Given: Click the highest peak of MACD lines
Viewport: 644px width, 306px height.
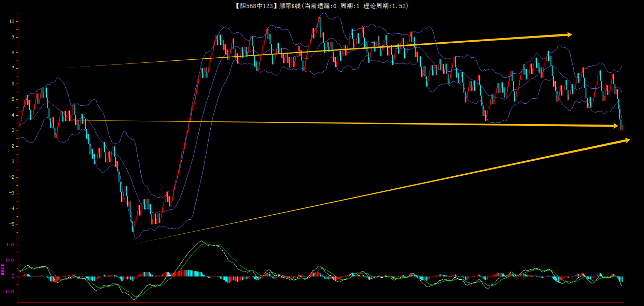Looking at the screenshot, I should point(201,242).
